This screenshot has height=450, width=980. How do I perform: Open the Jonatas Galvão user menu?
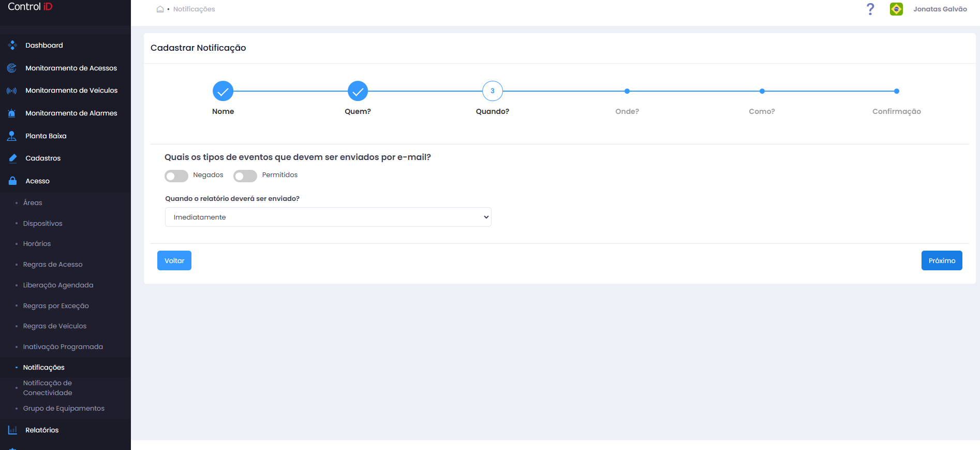(x=940, y=9)
